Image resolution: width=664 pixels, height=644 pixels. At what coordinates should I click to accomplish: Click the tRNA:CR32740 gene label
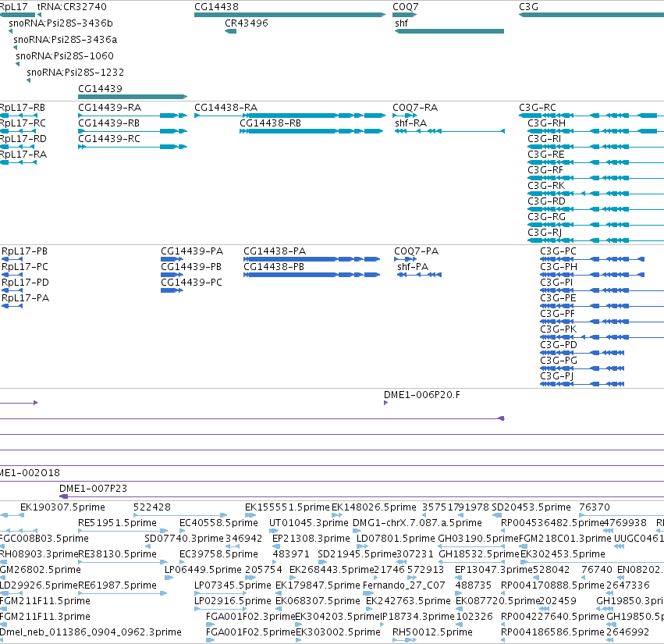[x=72, y=7]
